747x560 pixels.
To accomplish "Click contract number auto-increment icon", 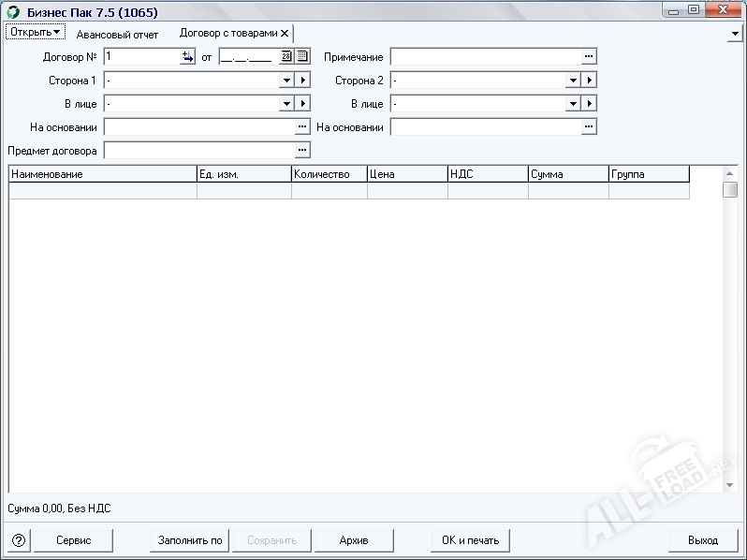I will pyautogui.click(x=187, y=57).
